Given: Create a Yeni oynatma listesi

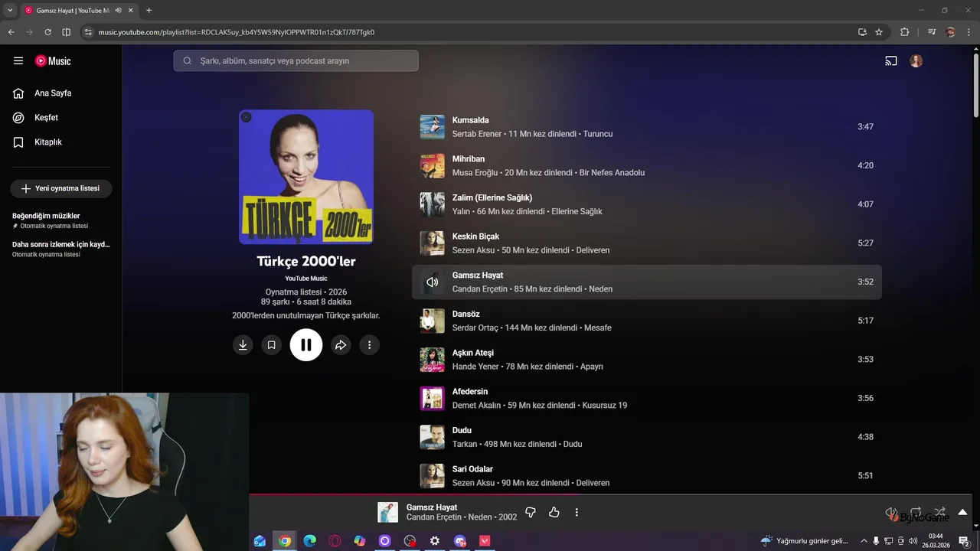Looking at the screenshot, I should (61, 188).
